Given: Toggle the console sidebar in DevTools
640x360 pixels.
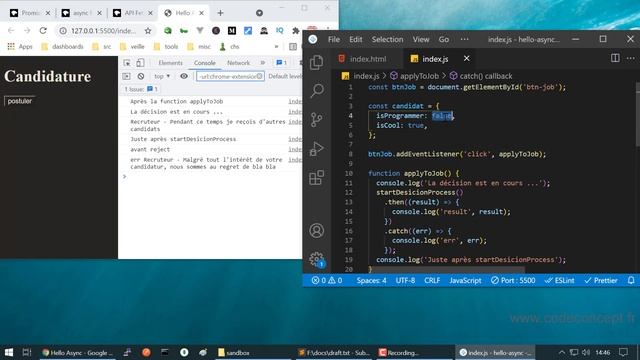Looking at the screenshot, I should coord(127,76).
